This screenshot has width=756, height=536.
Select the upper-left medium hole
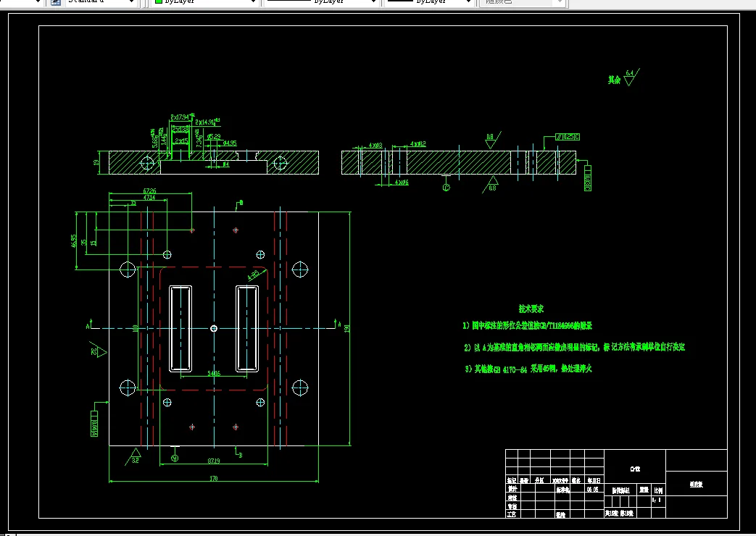(167, 254)
